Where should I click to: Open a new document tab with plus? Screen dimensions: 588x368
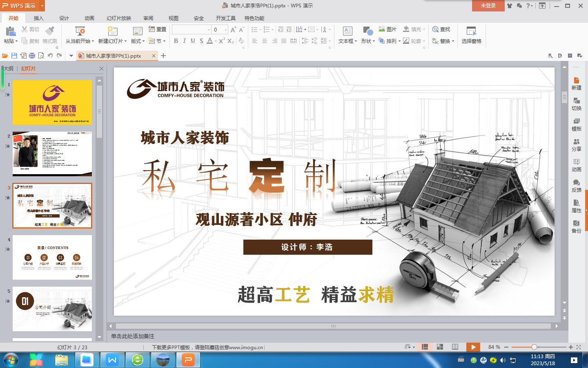click(x=163, y=56)
